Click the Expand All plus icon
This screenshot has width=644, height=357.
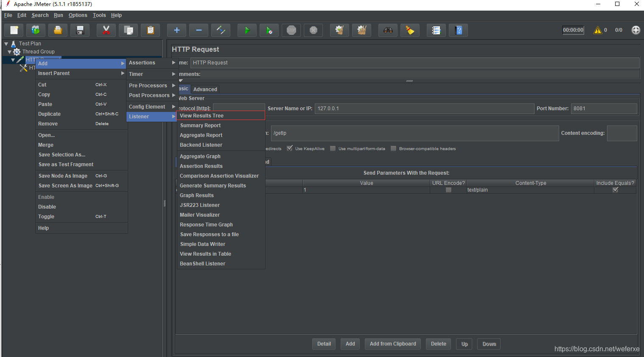pyautogui.click(x=177, y=30)
